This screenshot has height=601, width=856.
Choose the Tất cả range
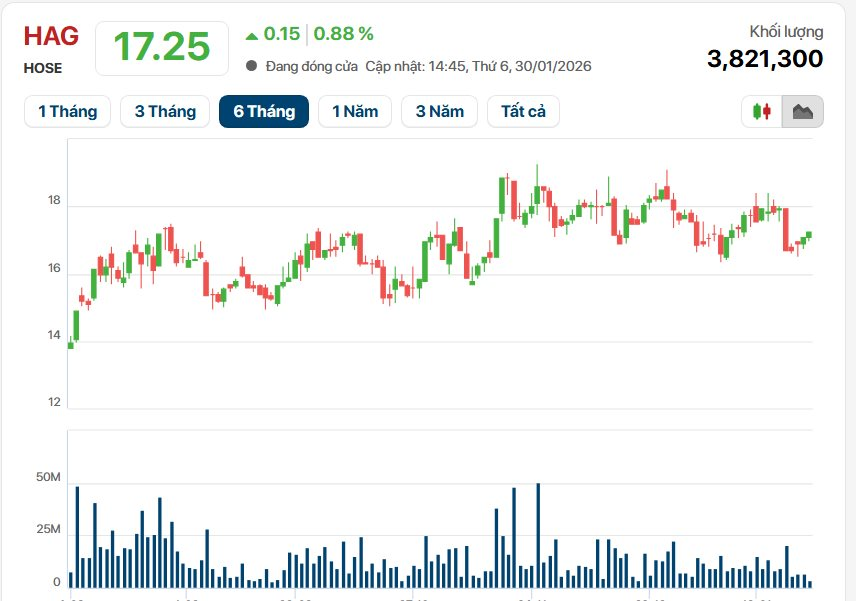coord(524,112)
